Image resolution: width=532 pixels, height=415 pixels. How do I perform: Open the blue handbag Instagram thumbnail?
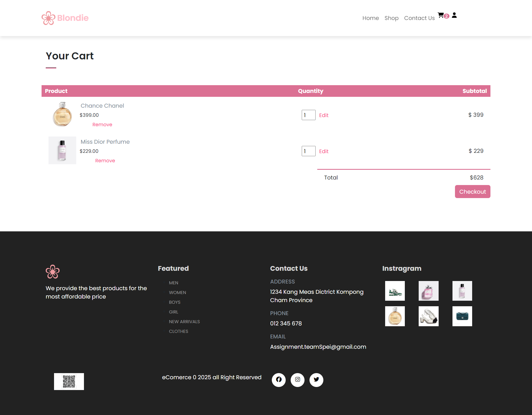click(x=462, y=316)
